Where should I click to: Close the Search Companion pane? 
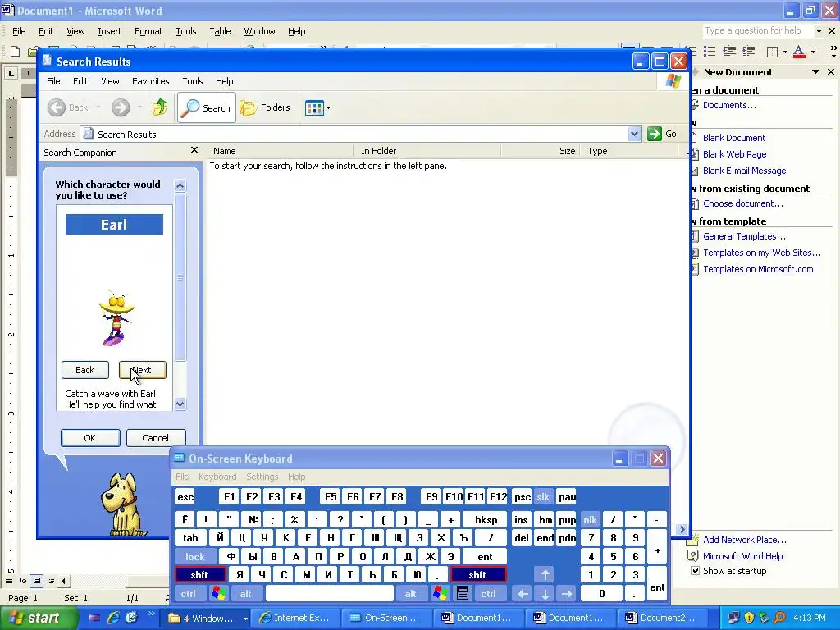pyautogui.click(x=194, y=151)
